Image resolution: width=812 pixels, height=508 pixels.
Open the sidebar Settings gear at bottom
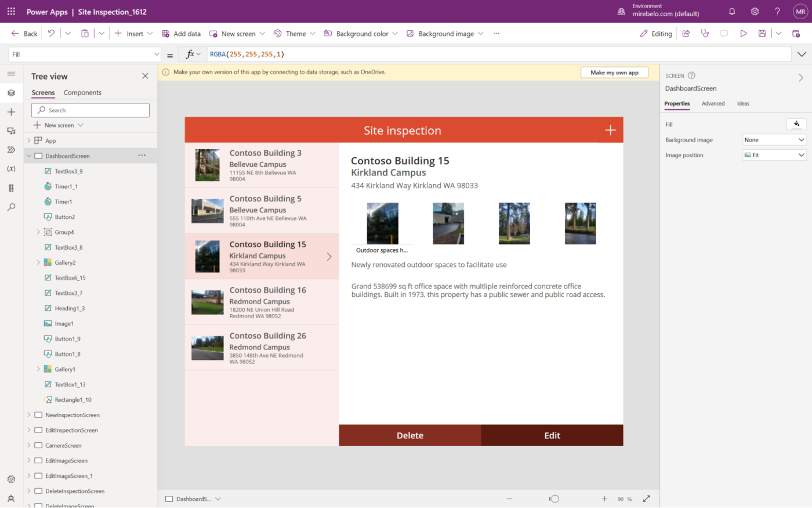pos(11,479)
